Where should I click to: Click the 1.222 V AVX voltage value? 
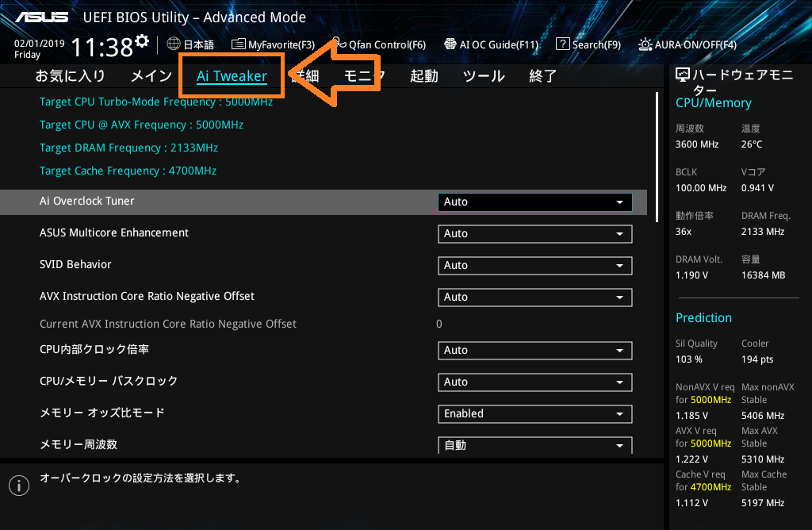tap(691, 459)
